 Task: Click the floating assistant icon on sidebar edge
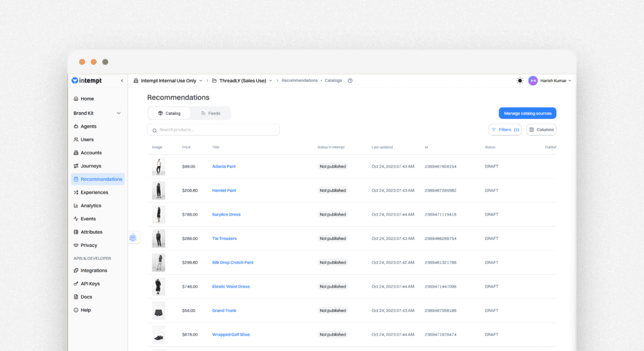[x=133, y=238]
